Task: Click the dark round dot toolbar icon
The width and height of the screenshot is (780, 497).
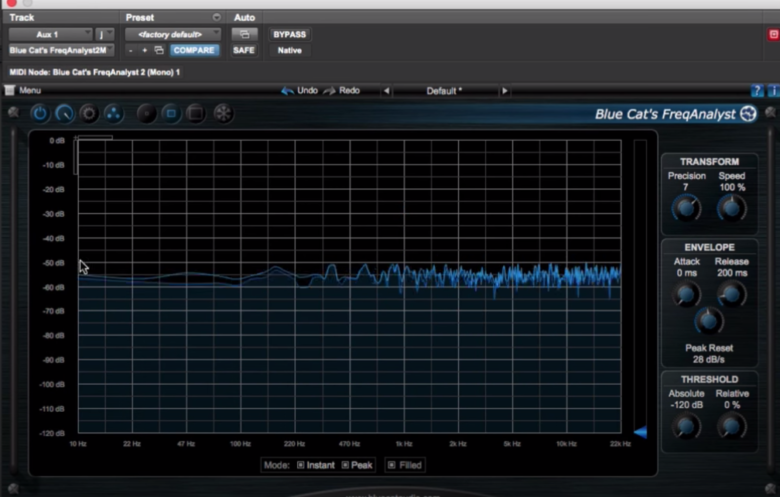Action: tap(147, 113)
